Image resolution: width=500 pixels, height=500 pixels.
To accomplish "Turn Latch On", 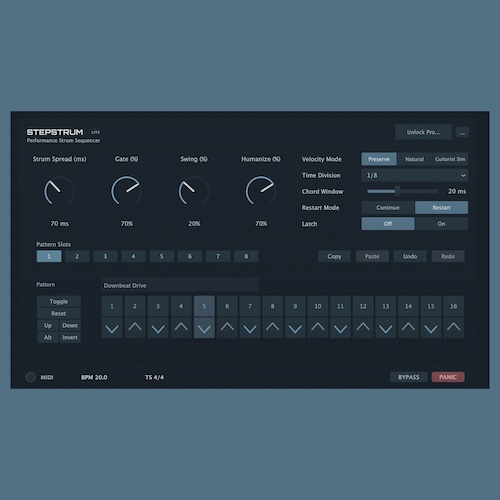I will [x=442, y=224].
